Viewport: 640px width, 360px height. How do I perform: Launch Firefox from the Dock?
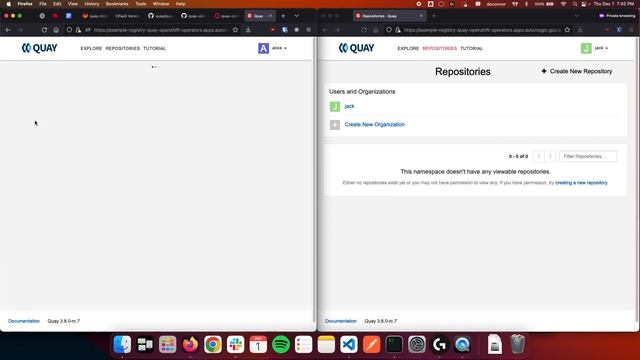(x=190, y=344)
